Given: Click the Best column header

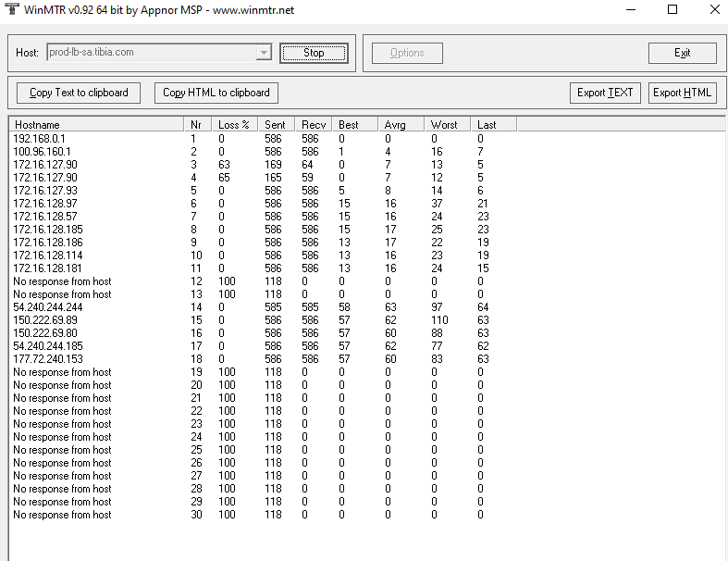Looking at the screenshot, I should coord(355,125).
